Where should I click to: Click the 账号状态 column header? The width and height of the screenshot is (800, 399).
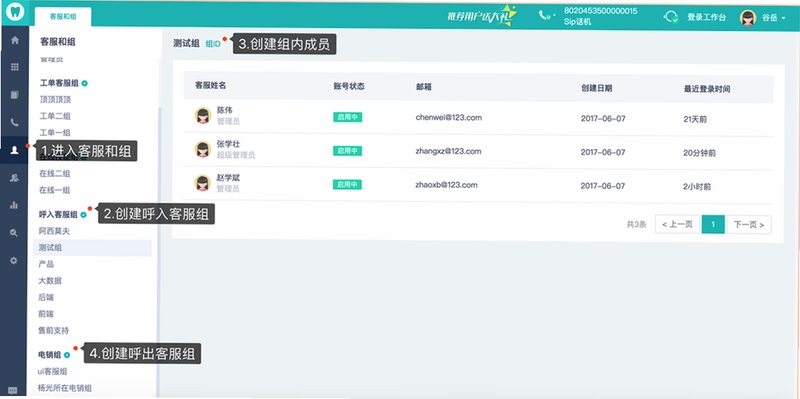point(349,86)
